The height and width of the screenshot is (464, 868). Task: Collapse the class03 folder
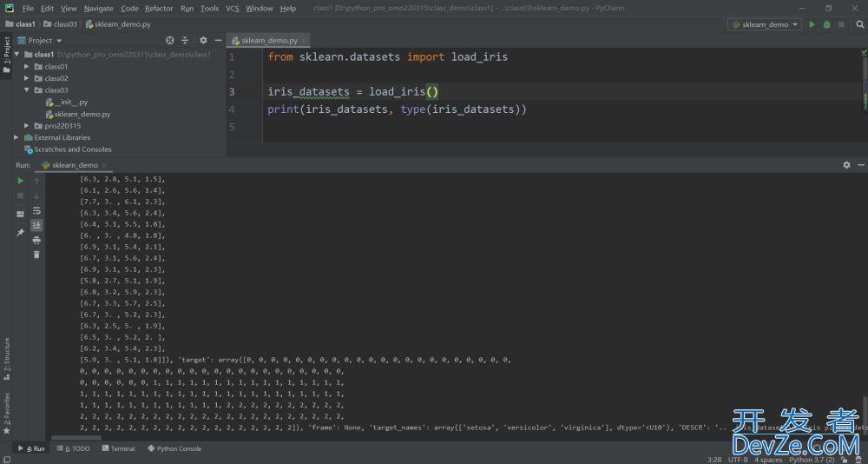(x=27, y=89)
